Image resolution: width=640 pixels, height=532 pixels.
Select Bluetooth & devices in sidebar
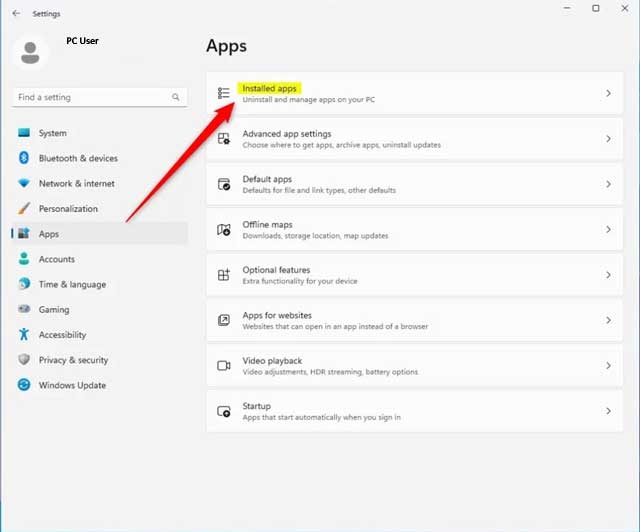click(77, 158)
